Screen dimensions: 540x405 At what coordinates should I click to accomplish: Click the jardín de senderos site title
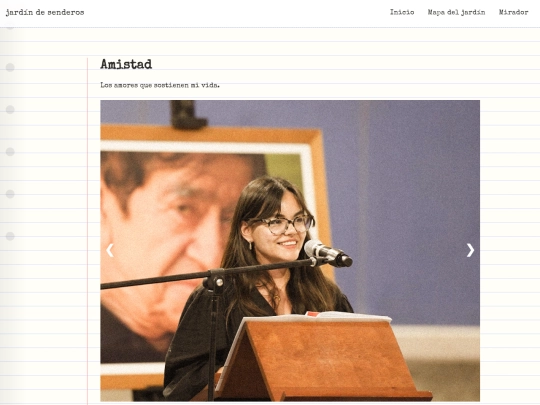45,12
